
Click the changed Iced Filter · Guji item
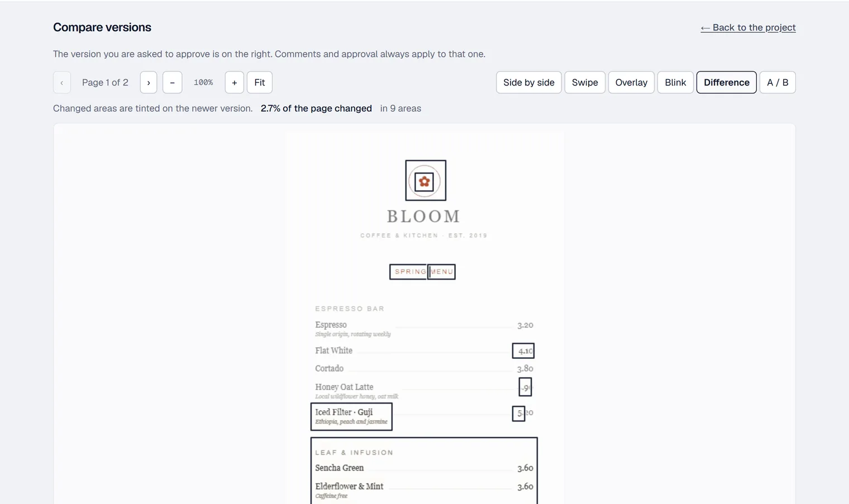click(351, 416)
